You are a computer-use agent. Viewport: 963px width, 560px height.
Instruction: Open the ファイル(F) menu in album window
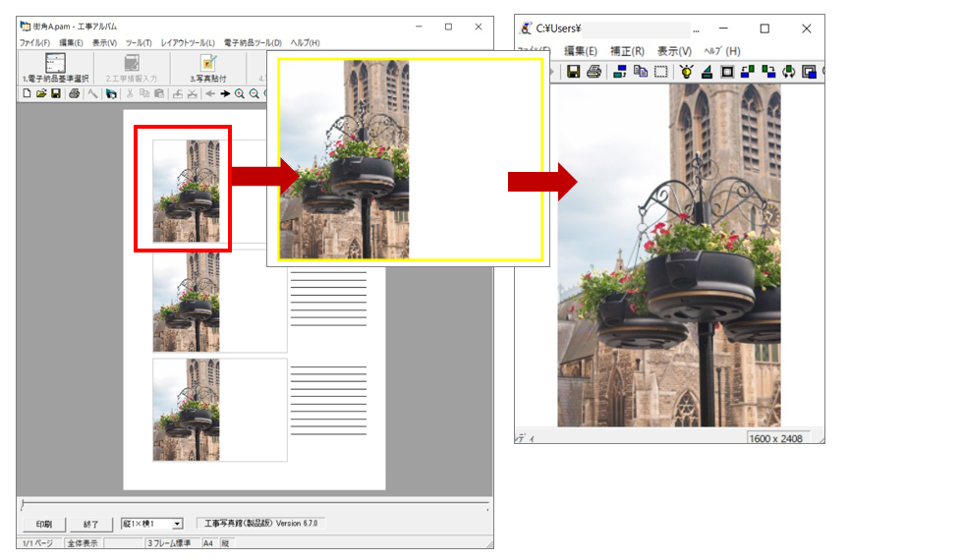click(34, 43)
